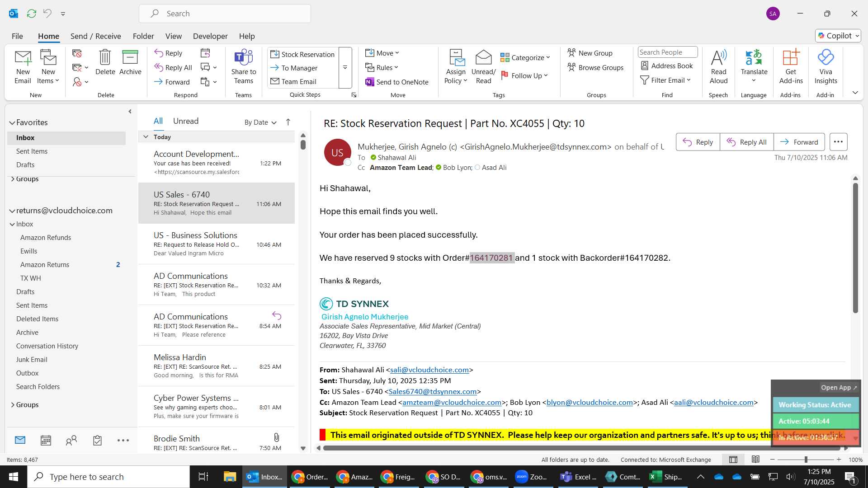Switch to Normal view in status bar
The image size is (868, 488).
733,460
